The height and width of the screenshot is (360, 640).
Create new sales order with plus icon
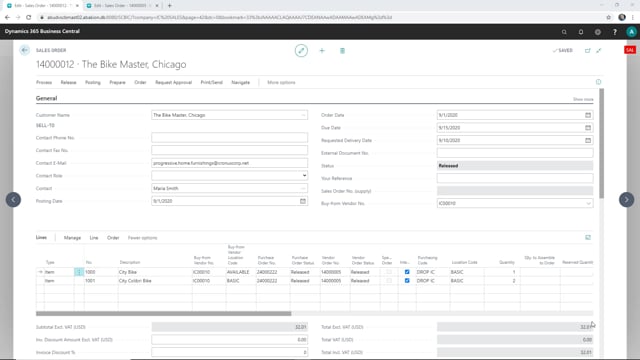pos(322,51)
